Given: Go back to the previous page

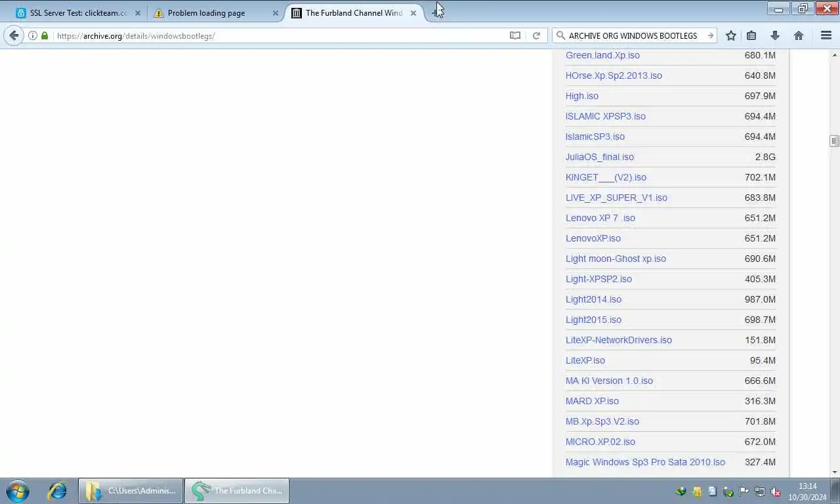Looking at the screenshot, I should [14, 35].
